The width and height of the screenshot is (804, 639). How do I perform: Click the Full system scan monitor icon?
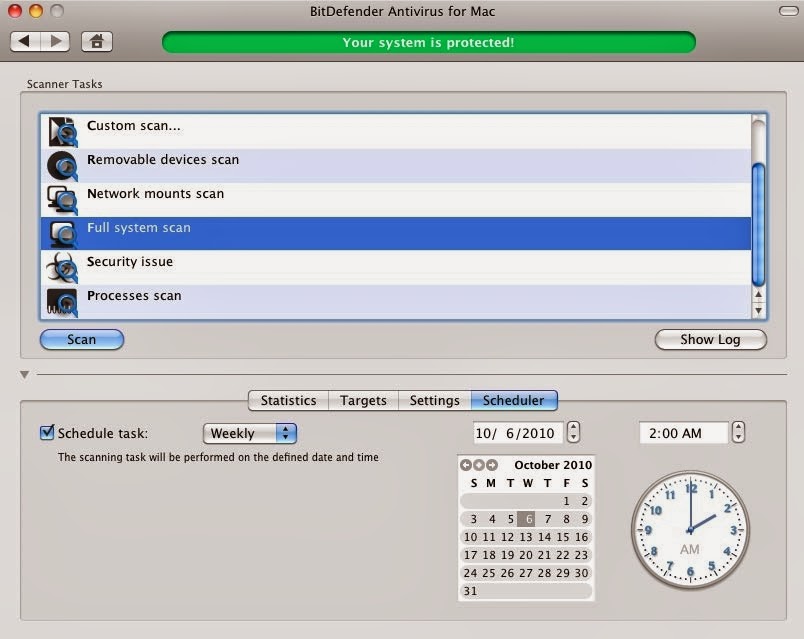63,233
